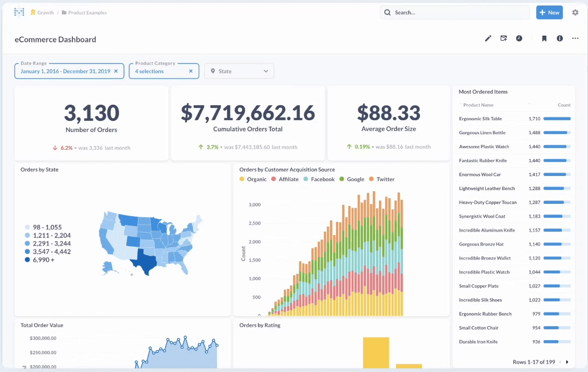
Task: Open settings gear icon
Action: (x=575, y=12)
